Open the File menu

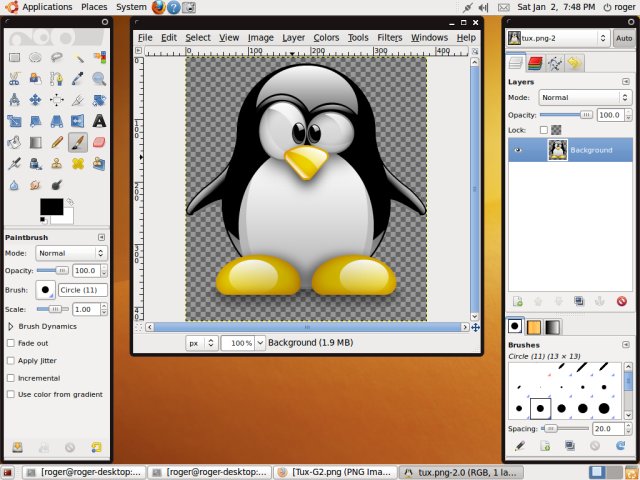145,38
